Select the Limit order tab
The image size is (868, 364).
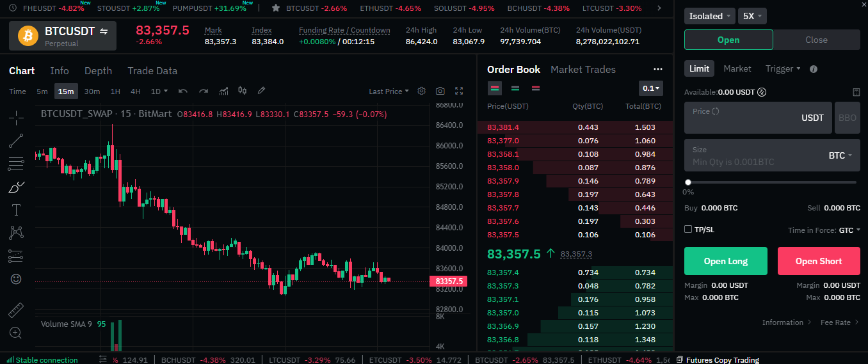coord(699,68)
